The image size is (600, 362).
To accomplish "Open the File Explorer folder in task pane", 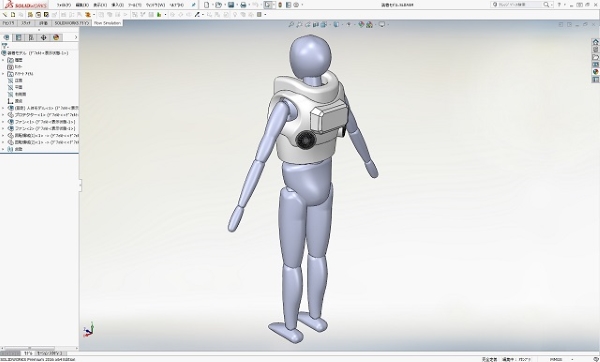I will click(x=595, y=57).
